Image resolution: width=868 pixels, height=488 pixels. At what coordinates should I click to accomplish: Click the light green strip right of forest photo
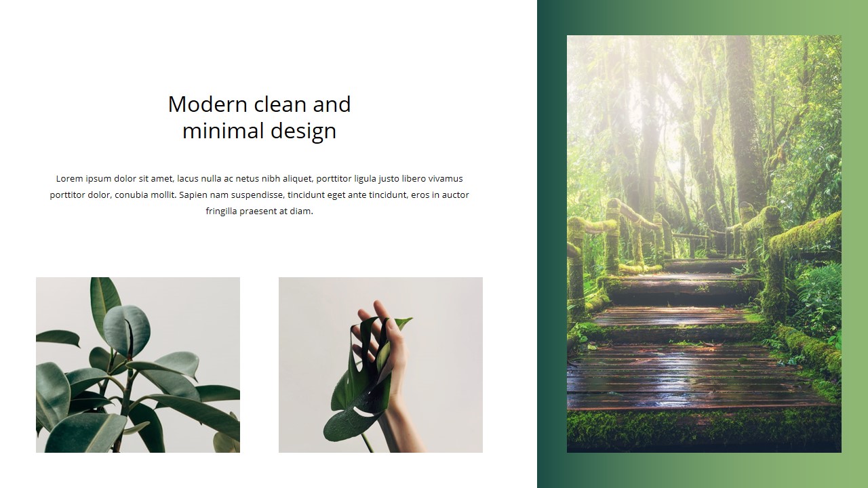coord(854,244)
